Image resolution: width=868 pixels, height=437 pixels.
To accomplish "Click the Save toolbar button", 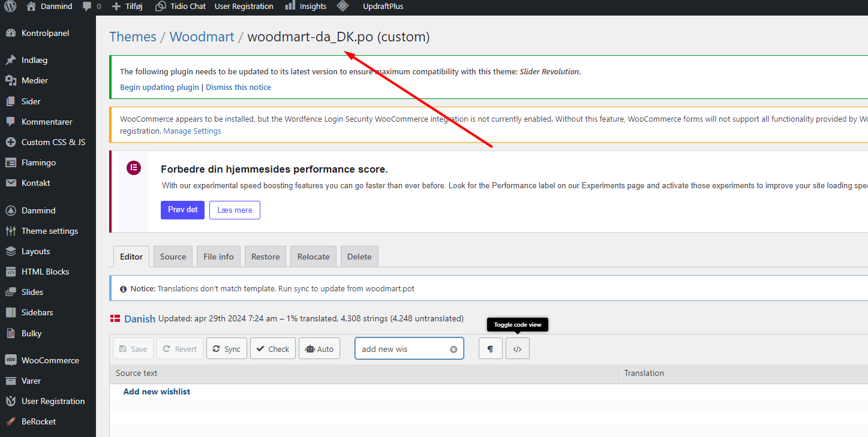I will [133, 349].
